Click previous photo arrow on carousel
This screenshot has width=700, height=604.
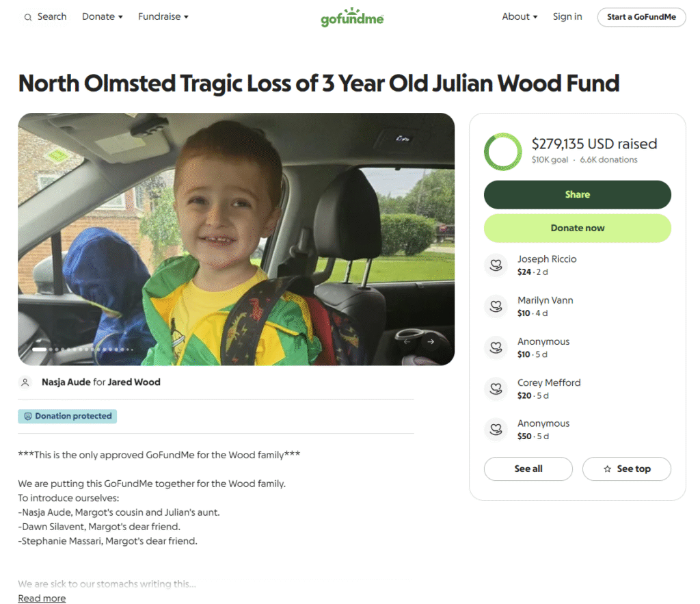(407, 342)
